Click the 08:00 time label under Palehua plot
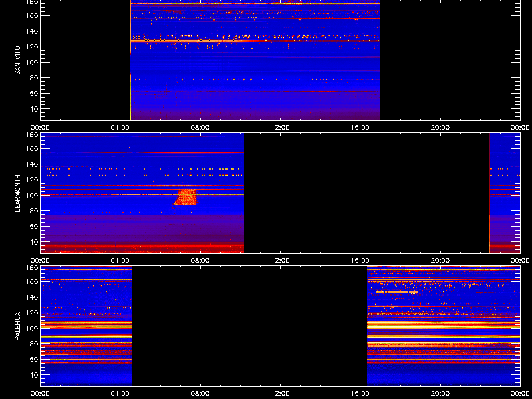The width and height of the screenshot is (532, 399). [x=200, y=394]
